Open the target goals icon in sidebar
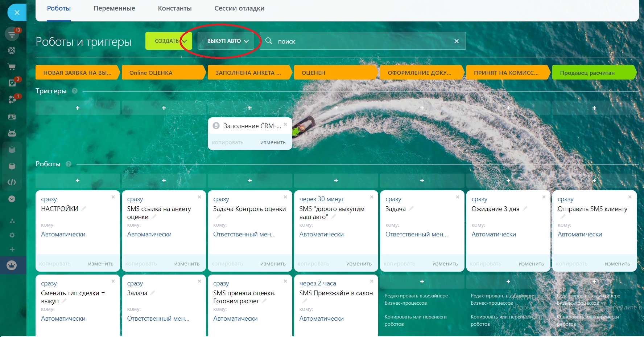 point(12,50)
